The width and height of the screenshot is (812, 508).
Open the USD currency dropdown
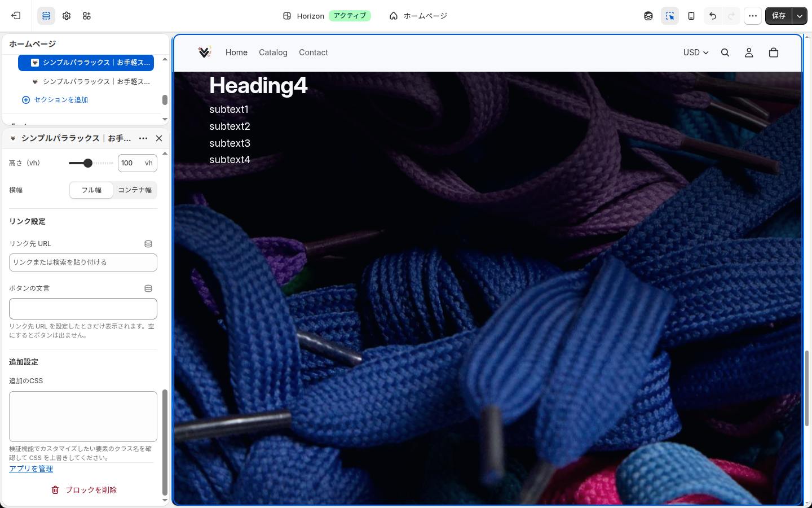coord(696,52)
